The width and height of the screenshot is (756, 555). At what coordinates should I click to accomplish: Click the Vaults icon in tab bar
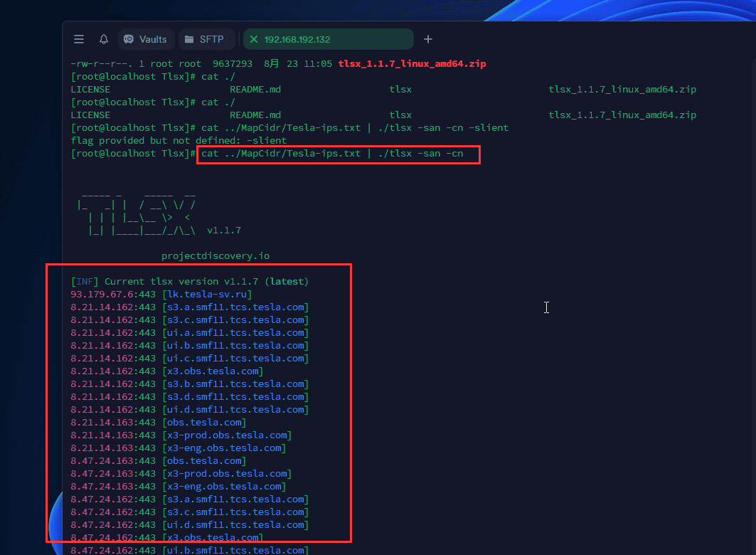[129, 39]
